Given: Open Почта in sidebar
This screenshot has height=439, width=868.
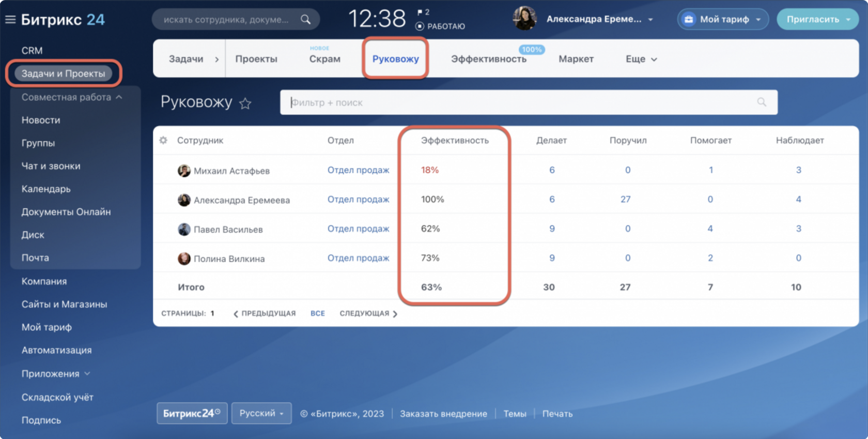Looking at the screenshot, I should pos(35,258).
